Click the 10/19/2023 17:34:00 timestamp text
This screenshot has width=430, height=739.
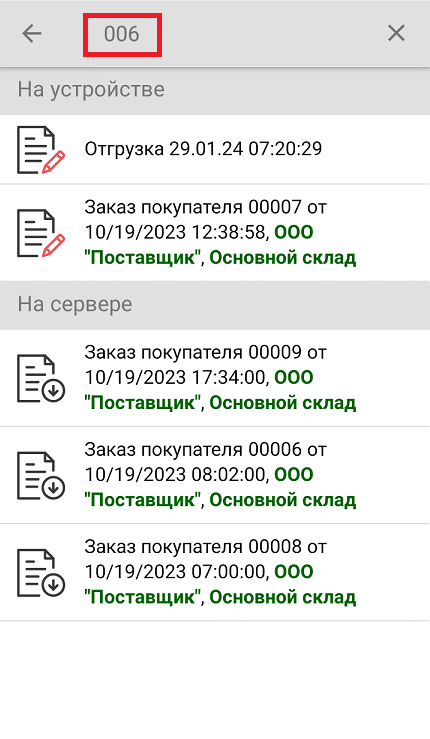point(177,378)
